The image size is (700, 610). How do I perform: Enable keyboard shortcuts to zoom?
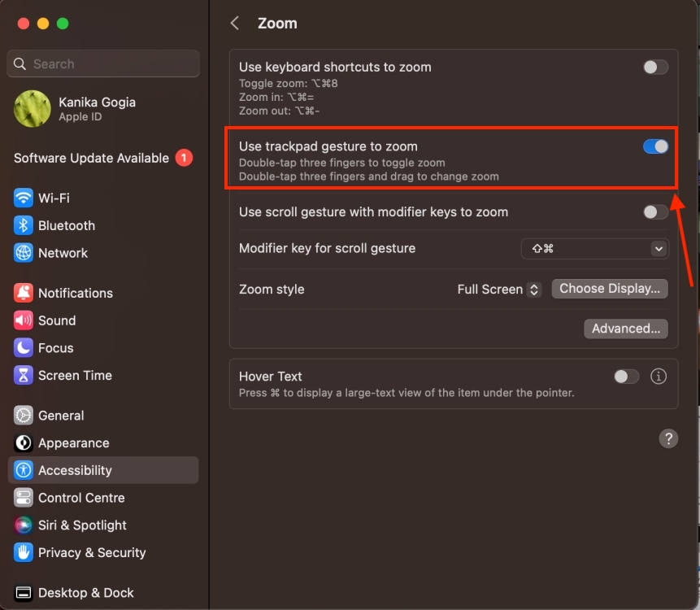[655, 67]
